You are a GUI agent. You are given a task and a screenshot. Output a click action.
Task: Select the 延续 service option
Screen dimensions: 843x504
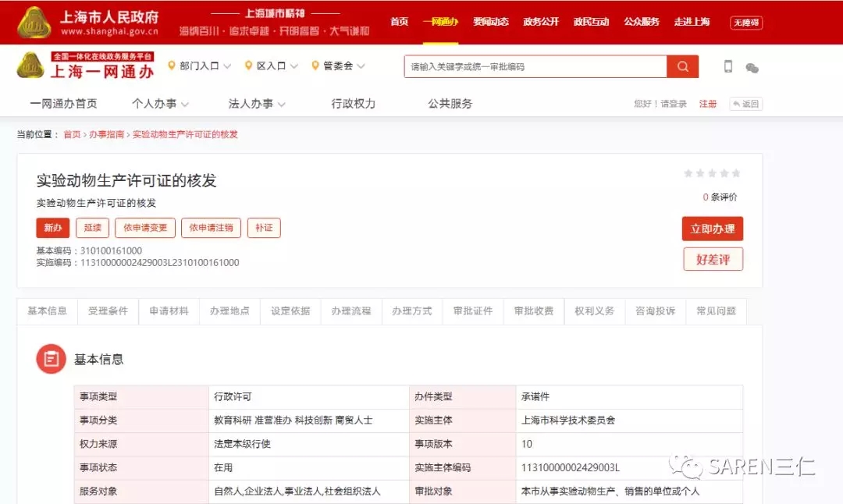[x=92, y=228]
